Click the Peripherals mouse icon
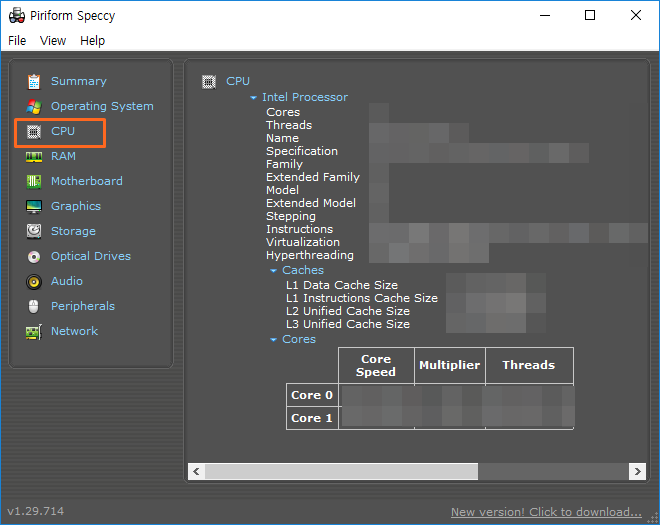This screenshot has height=525, width=660. 34,306
